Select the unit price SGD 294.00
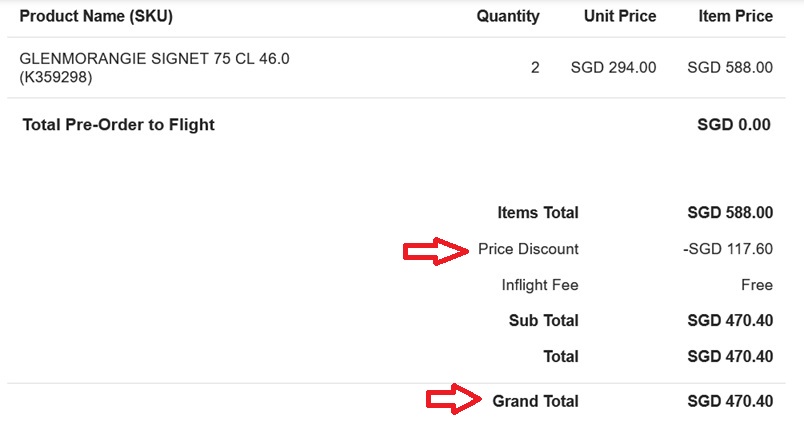This screenshot has width=804, height=434. tap(613, 68)
